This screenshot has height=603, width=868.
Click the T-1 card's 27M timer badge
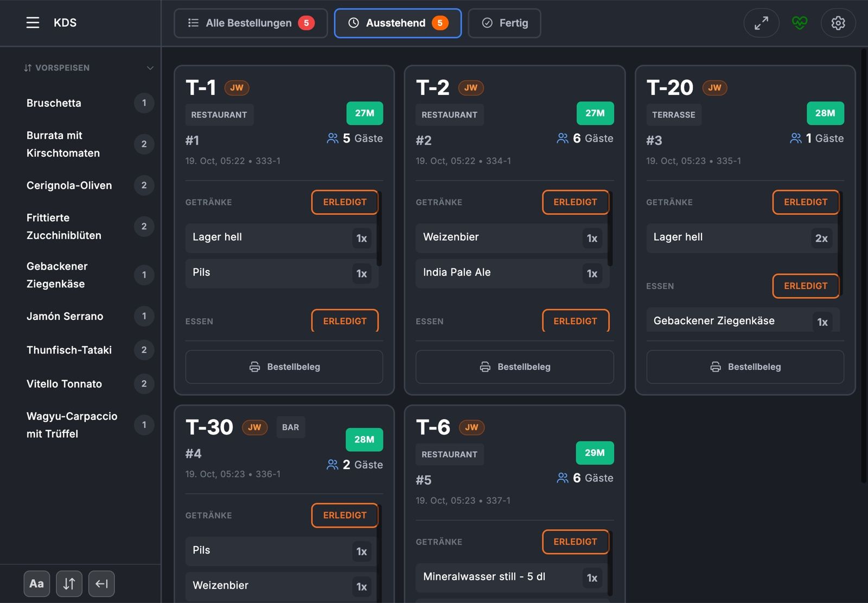(x=365, y=113)
